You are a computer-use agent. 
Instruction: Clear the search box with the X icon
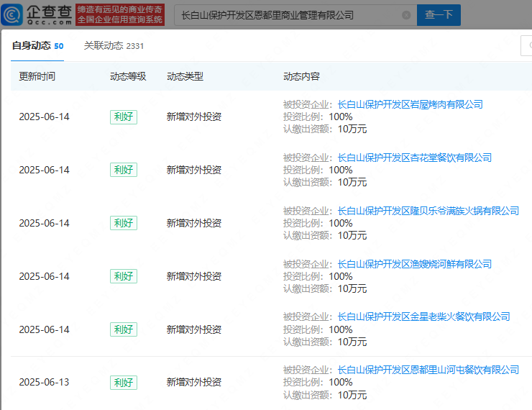[x=406, y=15]
